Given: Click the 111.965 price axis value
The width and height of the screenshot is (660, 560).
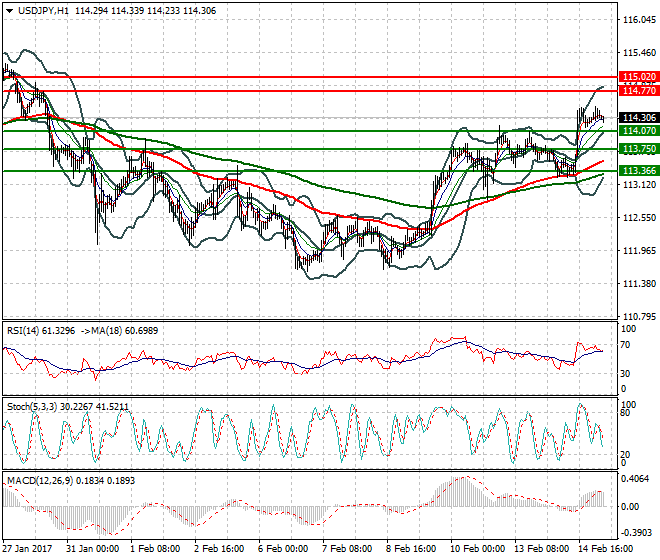Looking at the screenshot, I should tap(639, 251).
